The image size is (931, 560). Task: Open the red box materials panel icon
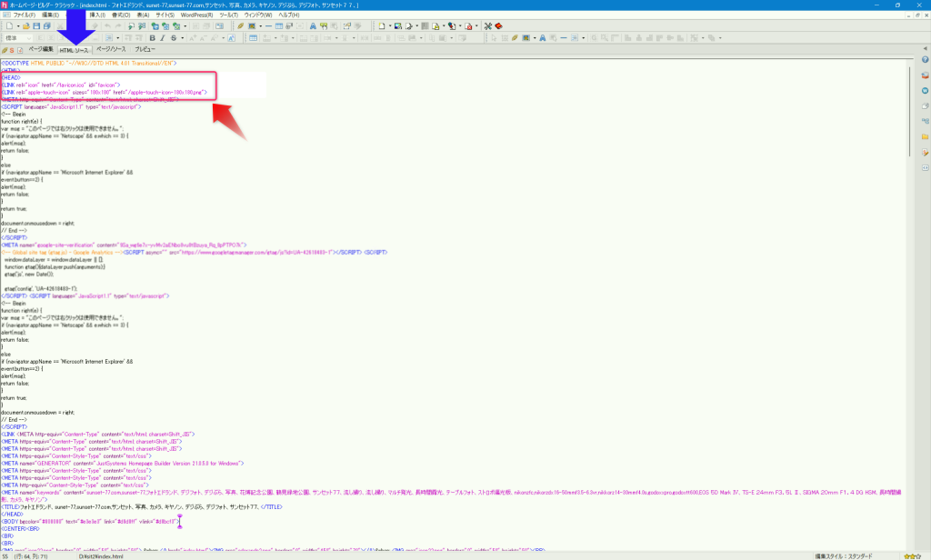925,75
